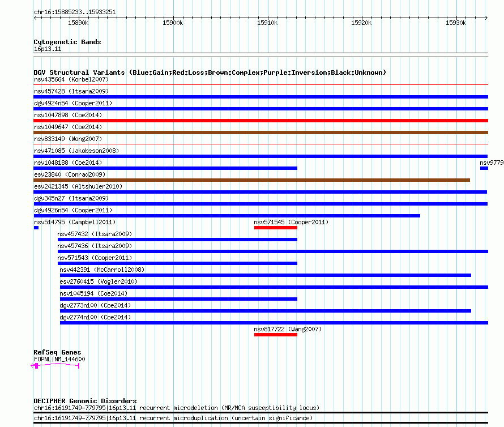Screen dimensions: 504x427
Task: Open the dgv2773n100 (Coe2014) blue bar
Action: [266, 311]
